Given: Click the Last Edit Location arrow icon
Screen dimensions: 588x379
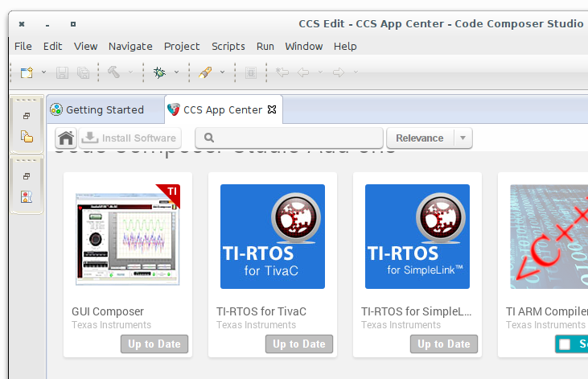Looking at the screenshot, I should [282, 72].
